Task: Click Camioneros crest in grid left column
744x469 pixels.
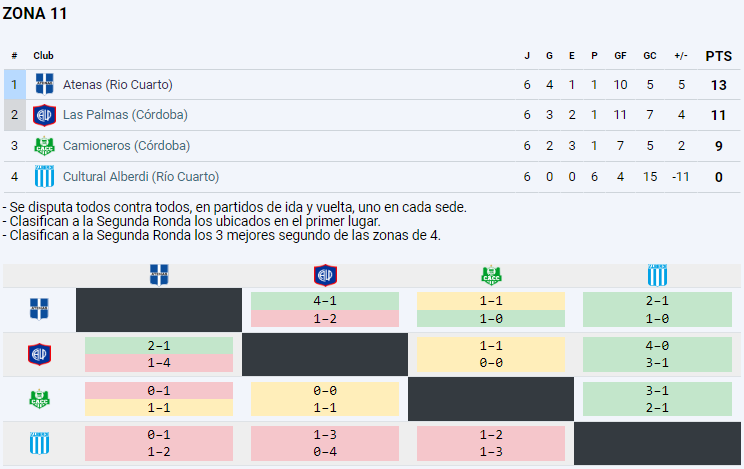Action: click(x=39, y=399)
